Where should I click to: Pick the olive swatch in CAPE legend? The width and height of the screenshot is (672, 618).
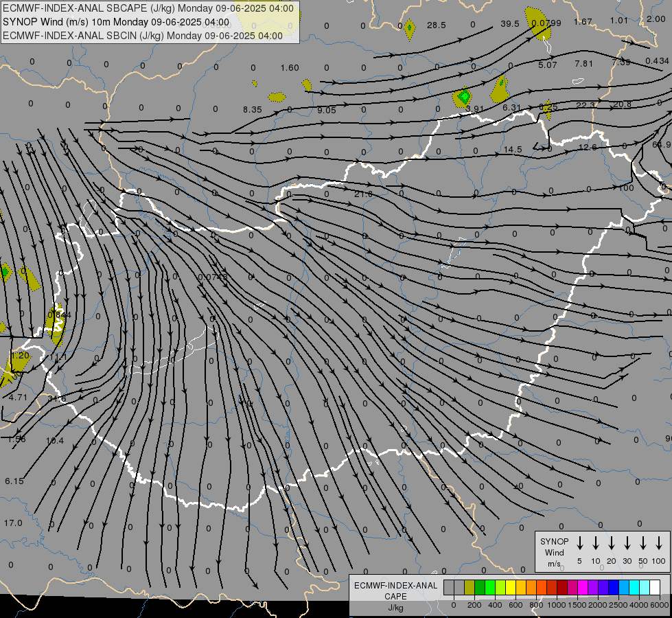pos(470,588)
